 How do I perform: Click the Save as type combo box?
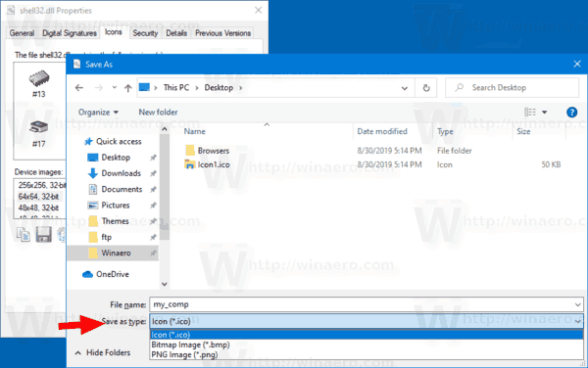coord(367,321)
